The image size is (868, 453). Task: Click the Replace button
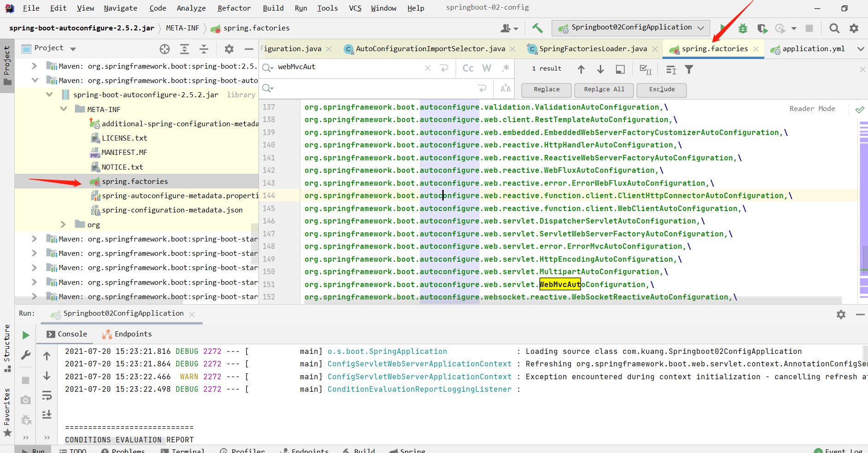tap(546, 89)
